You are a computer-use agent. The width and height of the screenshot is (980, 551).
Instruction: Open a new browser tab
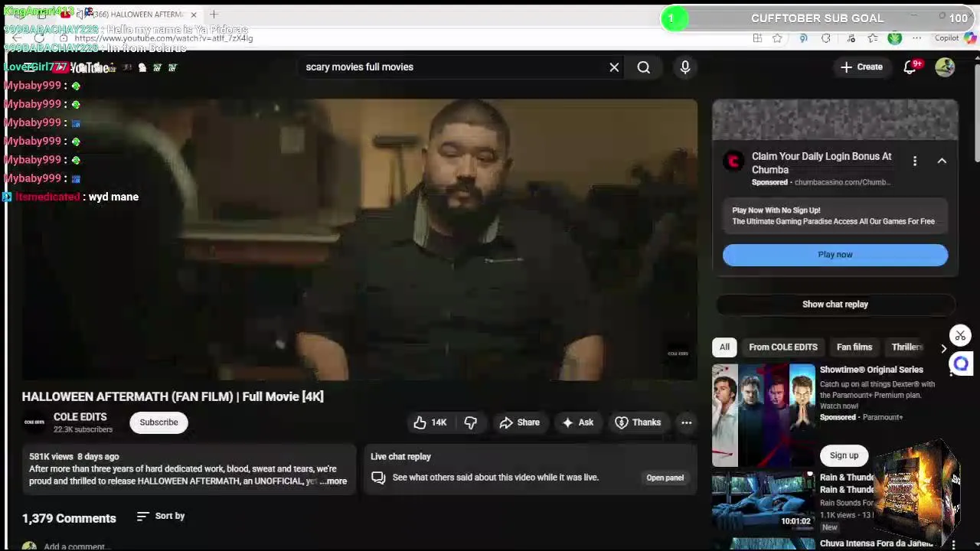pos(214,15)
